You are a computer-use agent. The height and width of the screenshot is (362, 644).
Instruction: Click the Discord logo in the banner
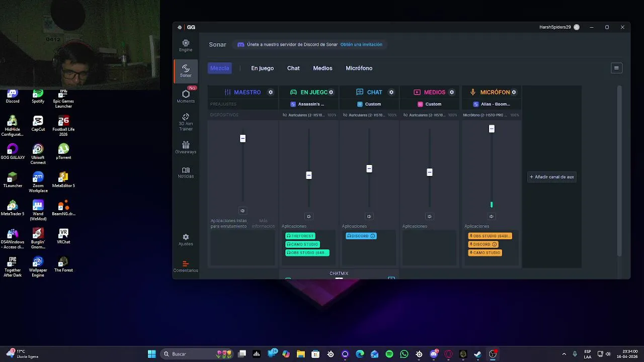(240, 44)
